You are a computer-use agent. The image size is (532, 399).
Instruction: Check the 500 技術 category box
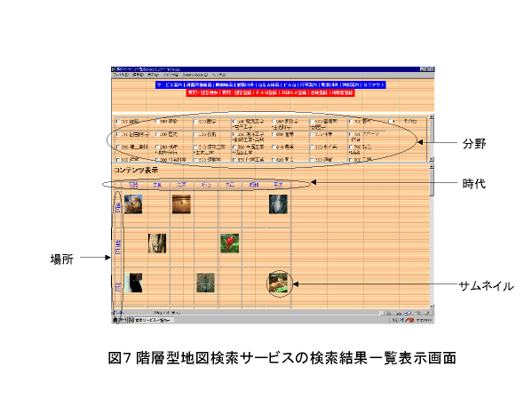coord(195,134)
